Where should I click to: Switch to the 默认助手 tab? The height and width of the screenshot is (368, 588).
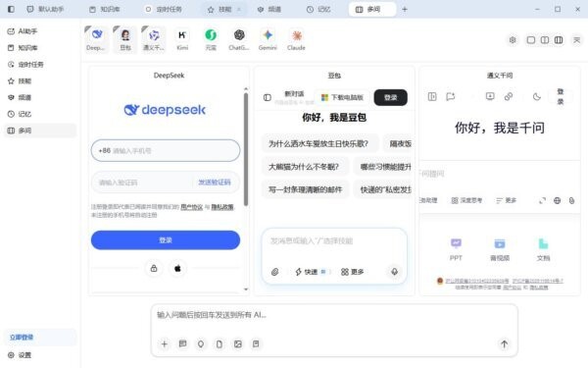(45, 9)
